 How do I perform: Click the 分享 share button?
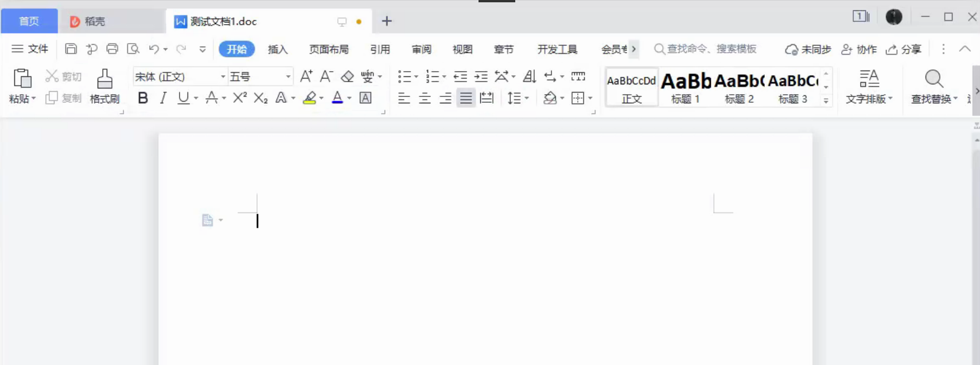[x=904, y=49]
